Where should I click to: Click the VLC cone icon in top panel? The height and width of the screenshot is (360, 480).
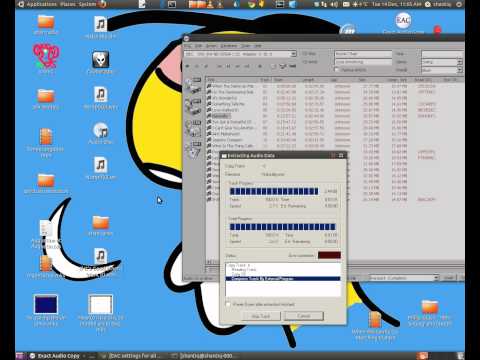click(210, 4)
